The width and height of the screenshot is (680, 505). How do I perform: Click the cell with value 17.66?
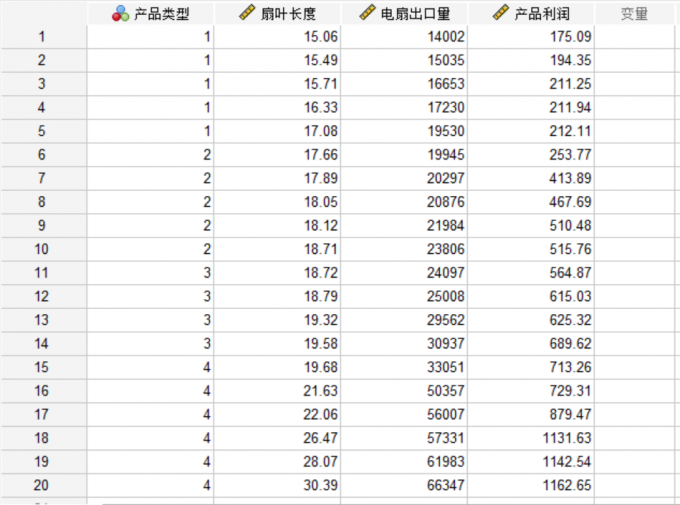pos(278,155)
